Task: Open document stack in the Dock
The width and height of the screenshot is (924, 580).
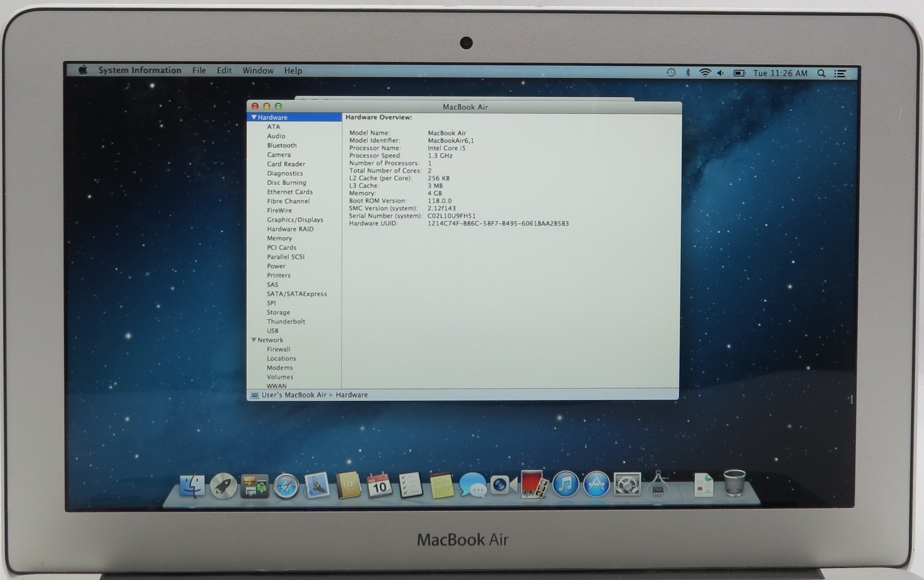Action: pos(703,484)
